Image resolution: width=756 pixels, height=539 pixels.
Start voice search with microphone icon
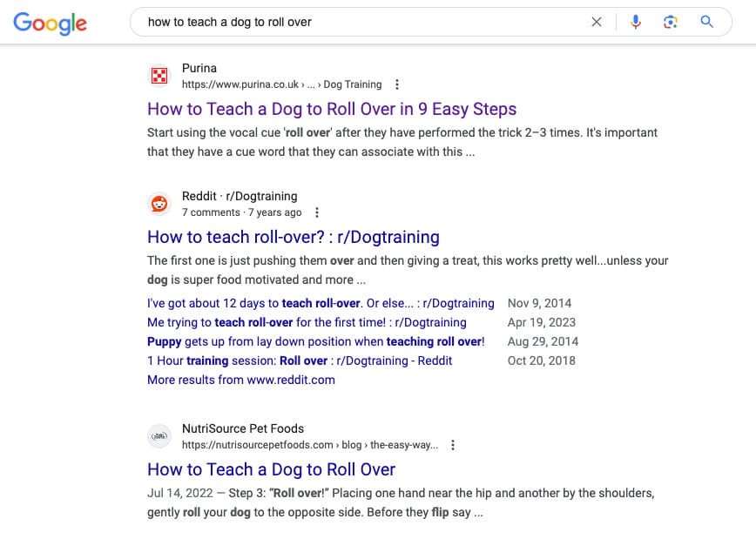[636, 22]
